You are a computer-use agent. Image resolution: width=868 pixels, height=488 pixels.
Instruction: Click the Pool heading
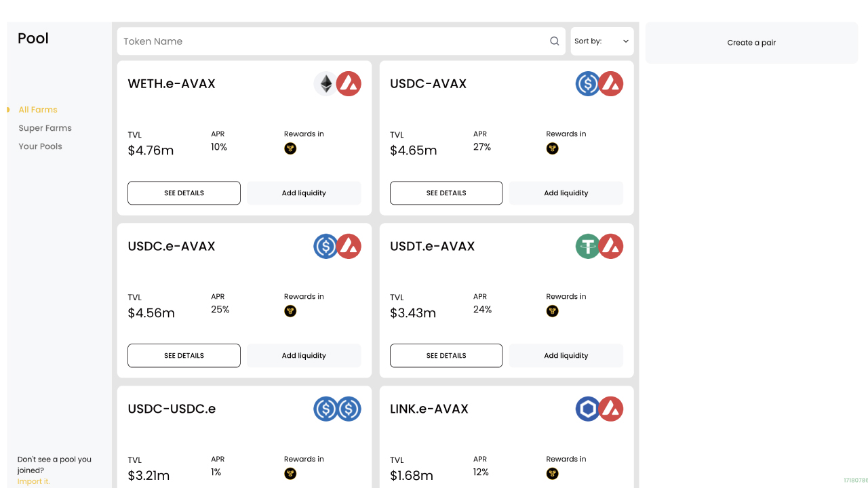pyautogui.click(x=33, y=38)
